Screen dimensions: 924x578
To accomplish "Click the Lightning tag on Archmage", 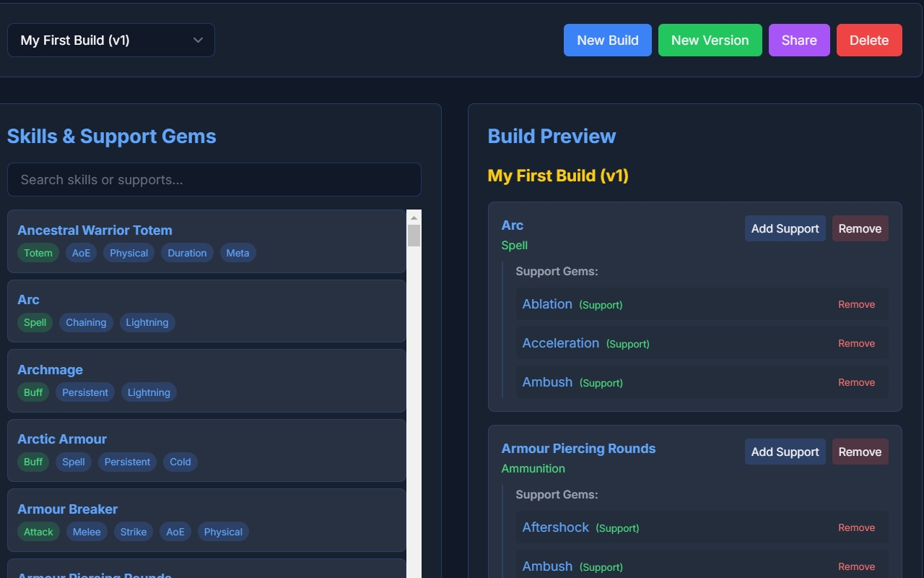I will [149, 392].
